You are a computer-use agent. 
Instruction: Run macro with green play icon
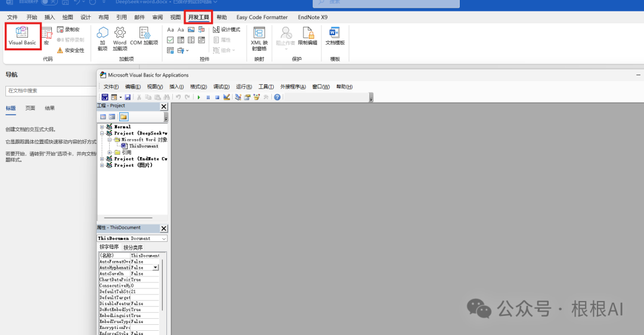pyautogui.click(x=199, y=97)
